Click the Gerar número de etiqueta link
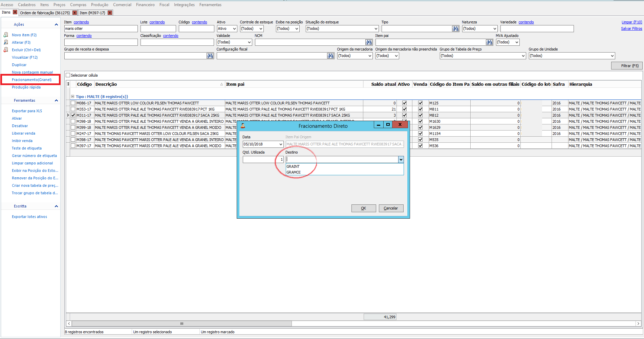Viewport: 644px width, 339px height. 34,156
